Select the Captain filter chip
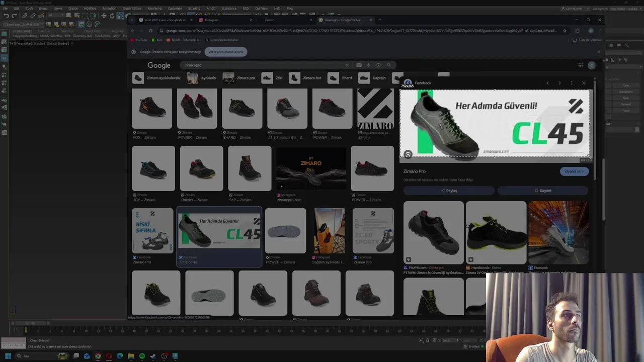 tap(373, 78)
